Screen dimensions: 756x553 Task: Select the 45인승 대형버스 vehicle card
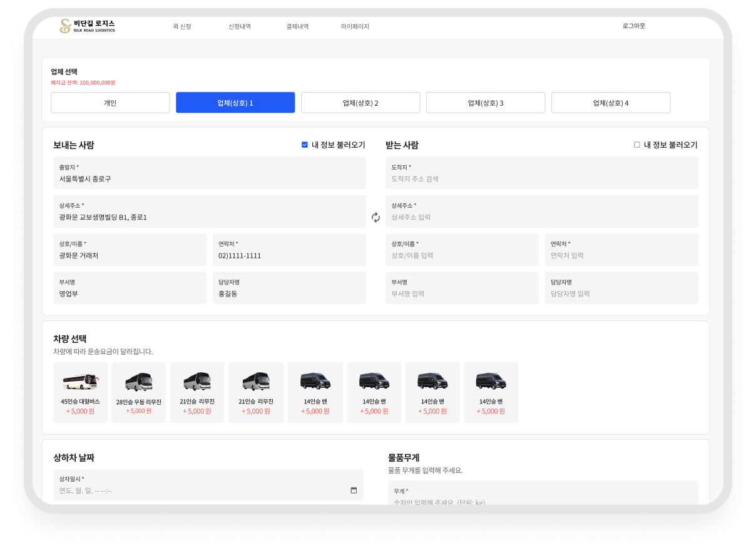tap(80, 392)
